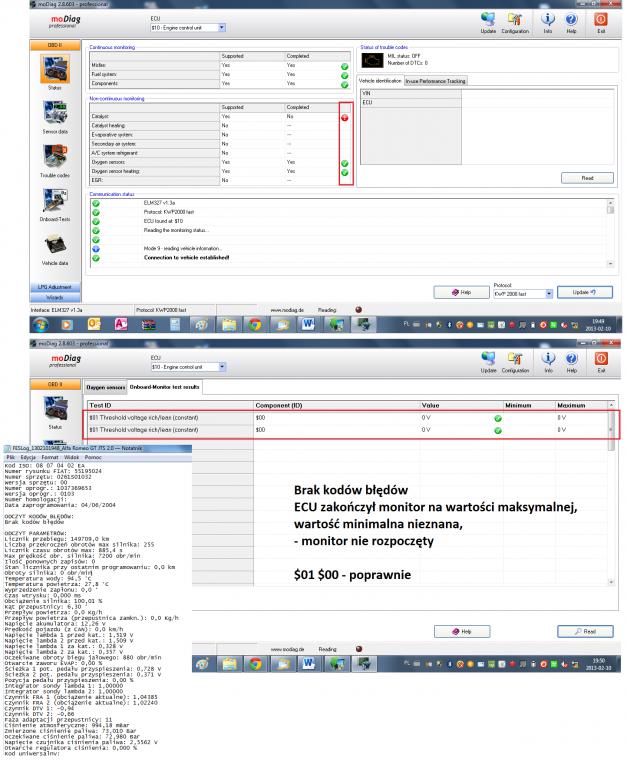
Task: Click the Update toolbar icon in the moDiag Status window
Action: [x=488, y=23]
